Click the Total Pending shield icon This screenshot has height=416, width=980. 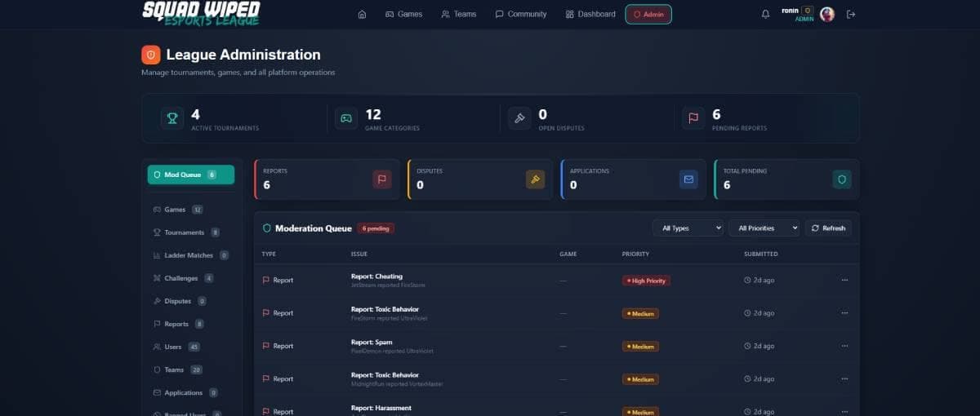coord(841,179)
